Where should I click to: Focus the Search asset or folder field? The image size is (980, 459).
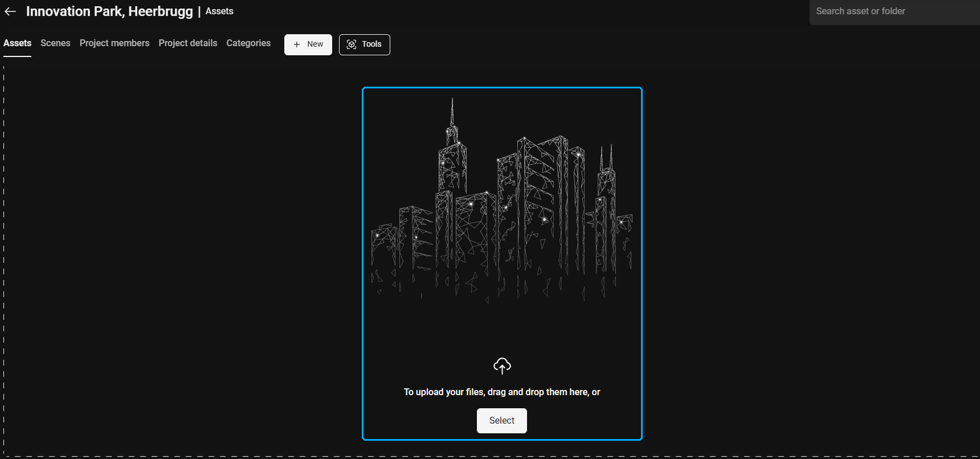click(x=895, y=12)
